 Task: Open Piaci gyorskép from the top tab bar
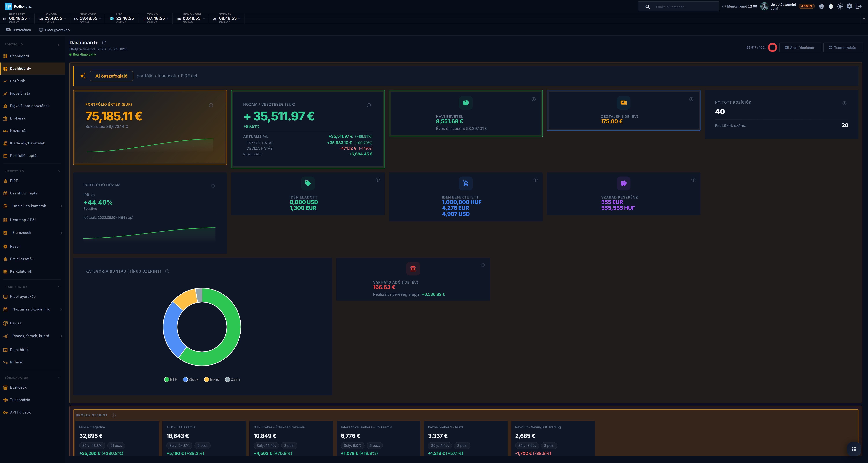tap(54, 30)
